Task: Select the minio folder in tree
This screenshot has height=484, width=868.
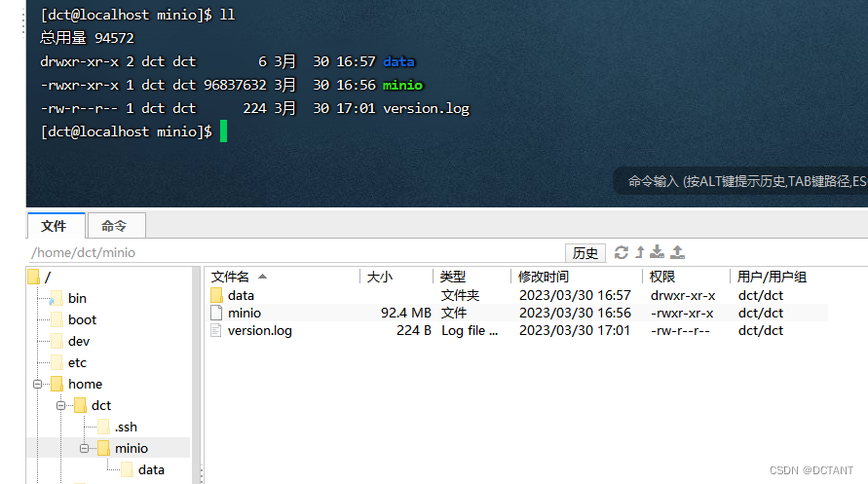Action: tap(132, 449)
